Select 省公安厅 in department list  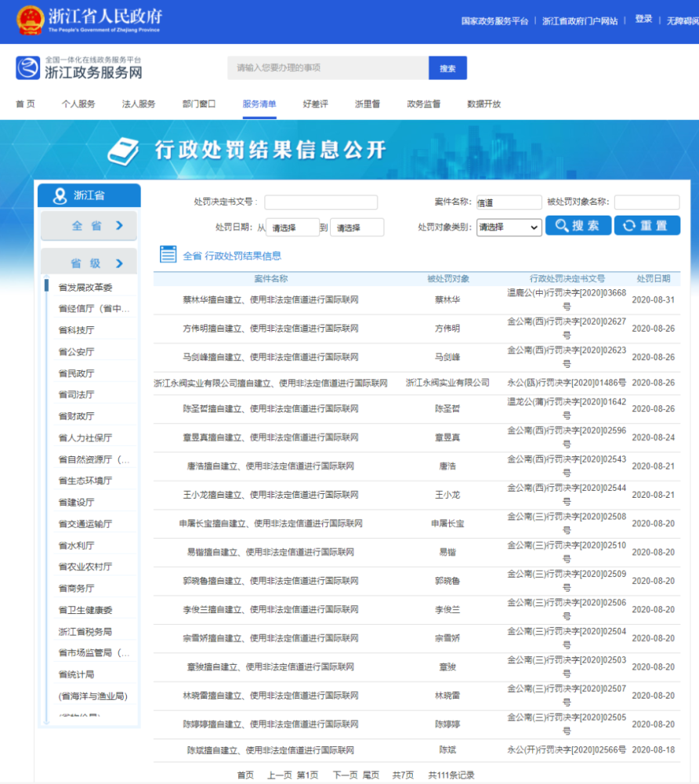76,352
